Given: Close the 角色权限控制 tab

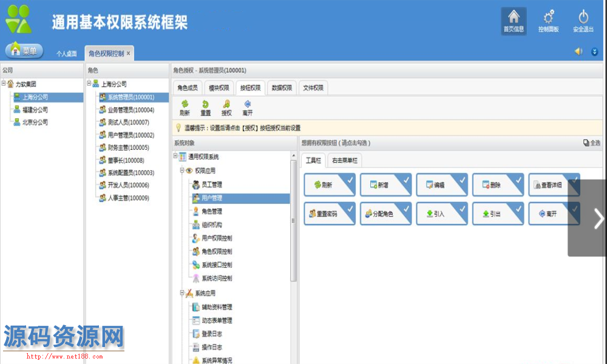Looking at the screenshot, I should click(129, 53).
